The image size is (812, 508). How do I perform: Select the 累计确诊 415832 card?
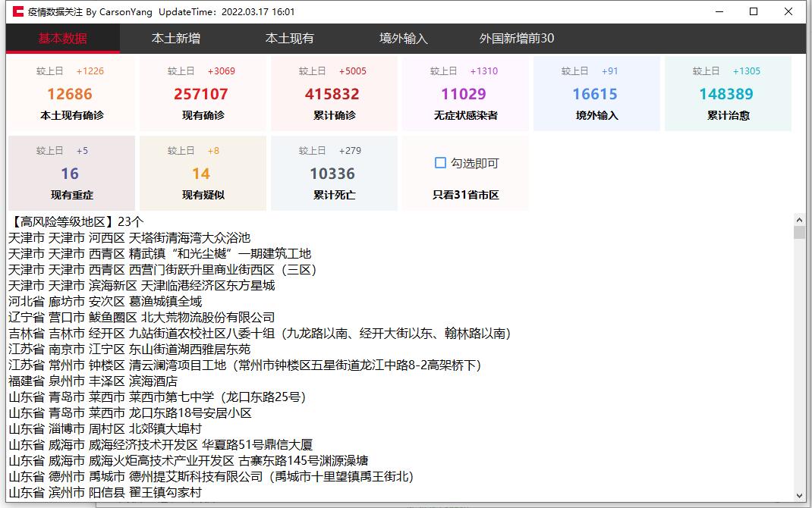[x=333, y=94]
